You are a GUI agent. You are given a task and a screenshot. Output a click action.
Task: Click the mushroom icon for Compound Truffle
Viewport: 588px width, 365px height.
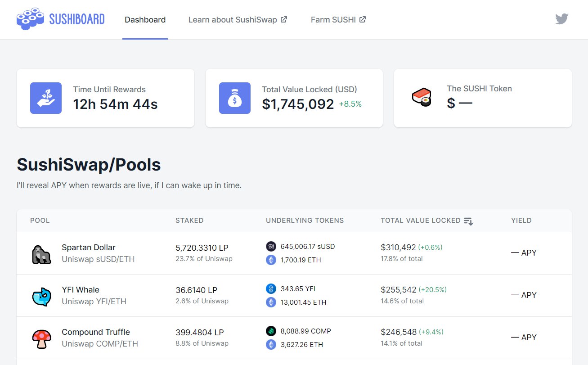point(42,339)
